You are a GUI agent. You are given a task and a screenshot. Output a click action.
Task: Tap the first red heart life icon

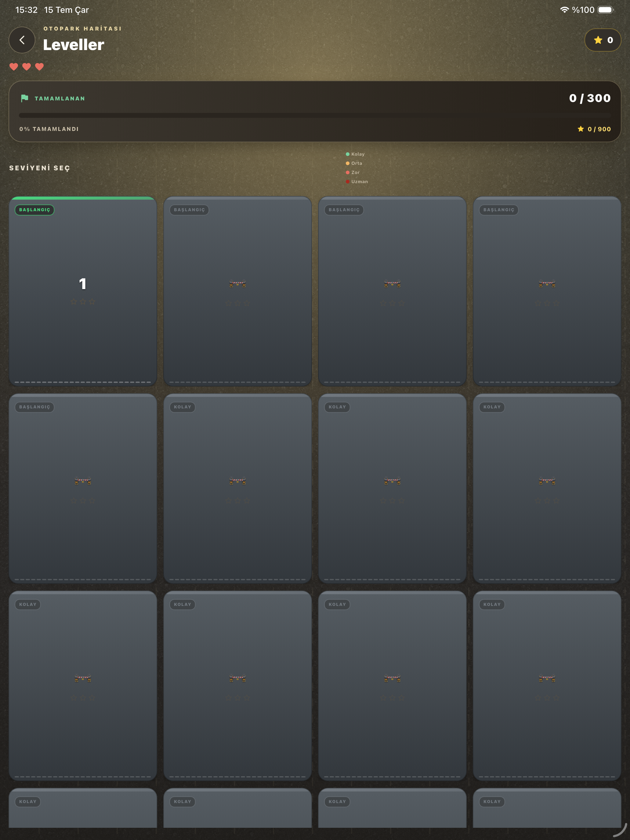click(14, 67)
